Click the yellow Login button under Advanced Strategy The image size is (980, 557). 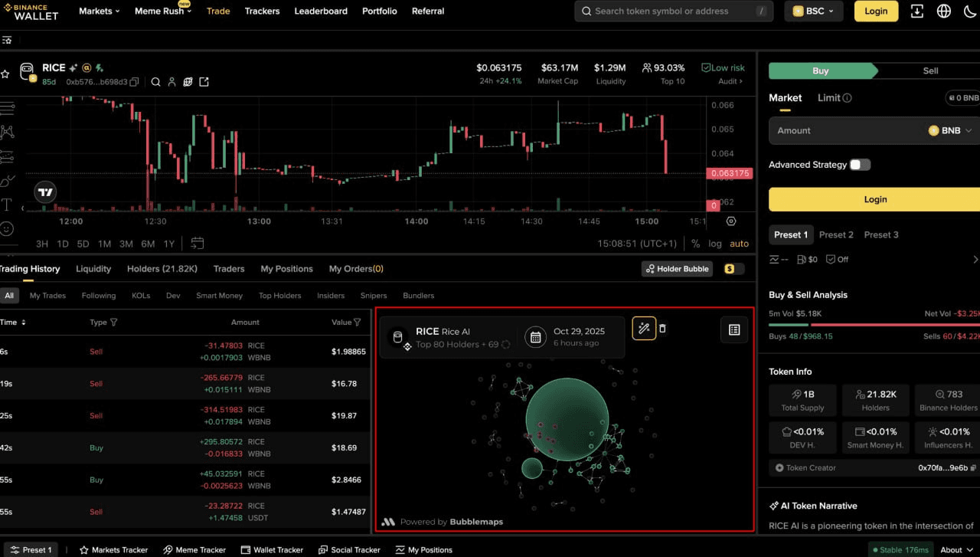[874, 199]
